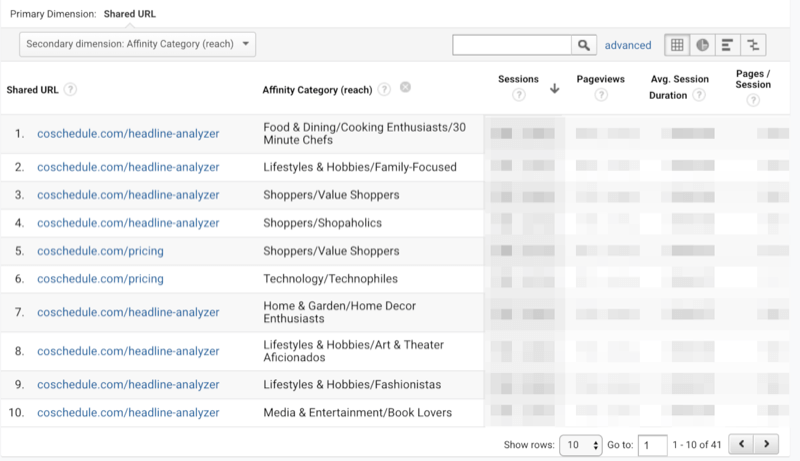Sort by Pageviews column header
This screenshot has height=461, width=800.
[x=601, y=79]
